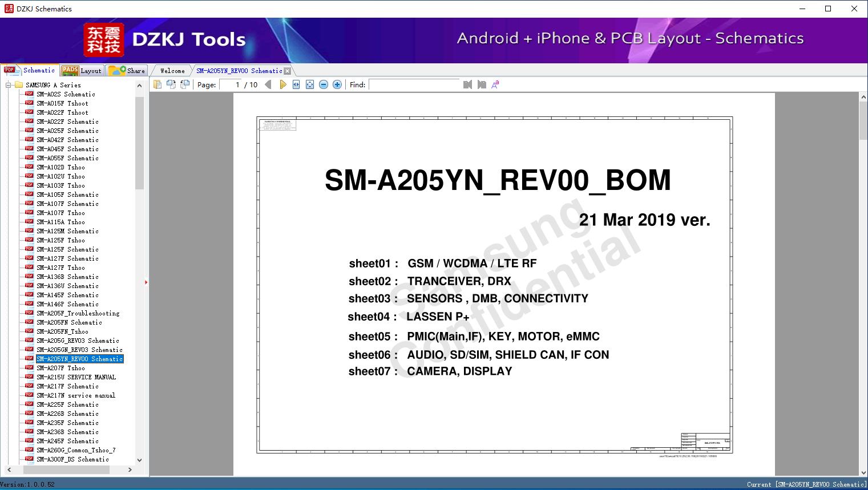
Task: Open the Welcome tab
Action: (172, 71)
